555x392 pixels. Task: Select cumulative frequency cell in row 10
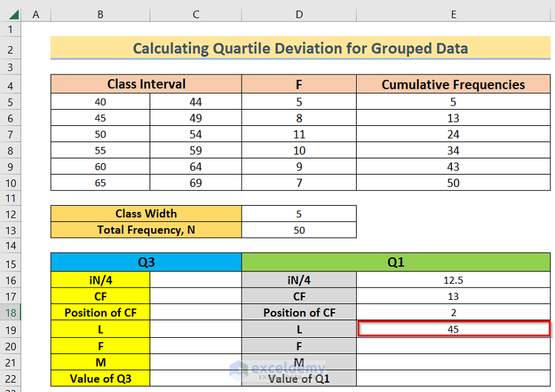[453, 183]
